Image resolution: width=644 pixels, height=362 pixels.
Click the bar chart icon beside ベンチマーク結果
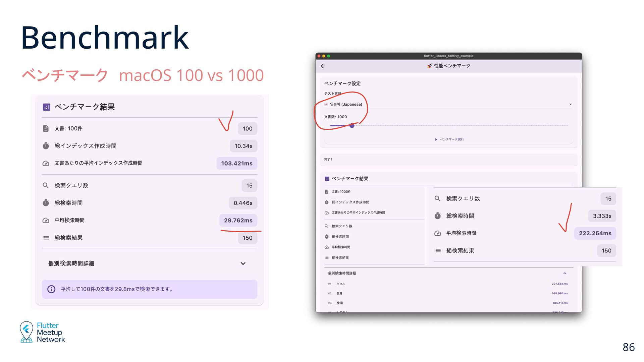46,107
